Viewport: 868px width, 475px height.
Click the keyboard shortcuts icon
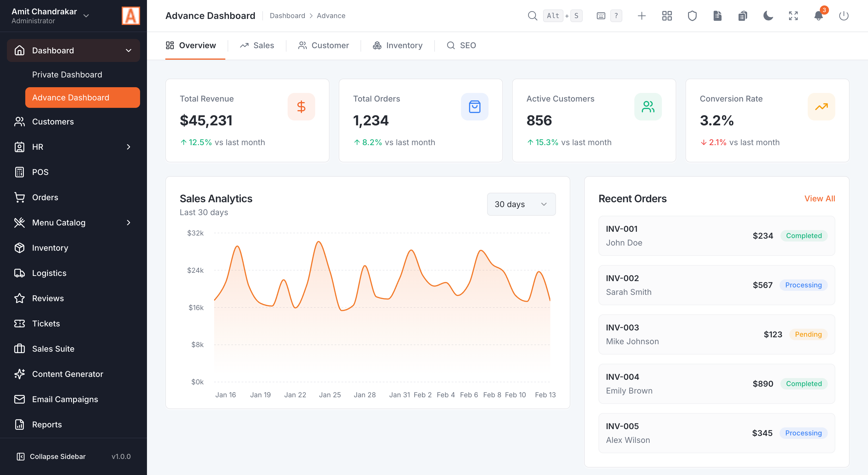pyautogui.click(x=601, y=16)
